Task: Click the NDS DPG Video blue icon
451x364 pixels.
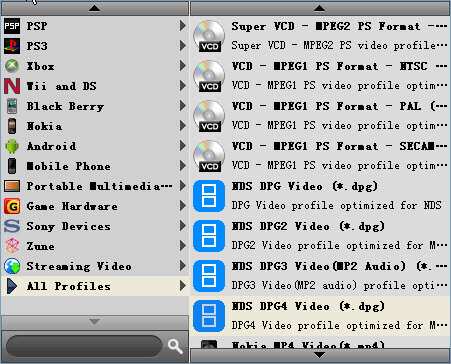Action: [209, 196]
